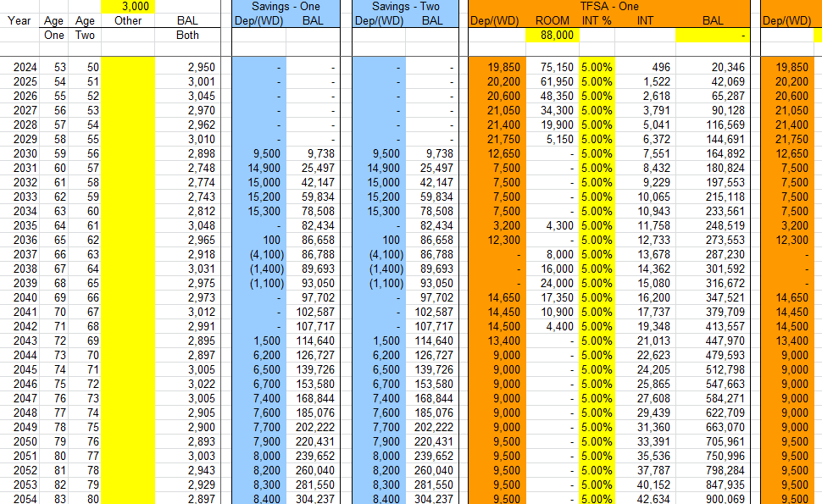The width and height of the screenshot is (822, 504).
Task: Select the 5.00% interest rate cell for 2030
Action: click(x=597, y=153)
